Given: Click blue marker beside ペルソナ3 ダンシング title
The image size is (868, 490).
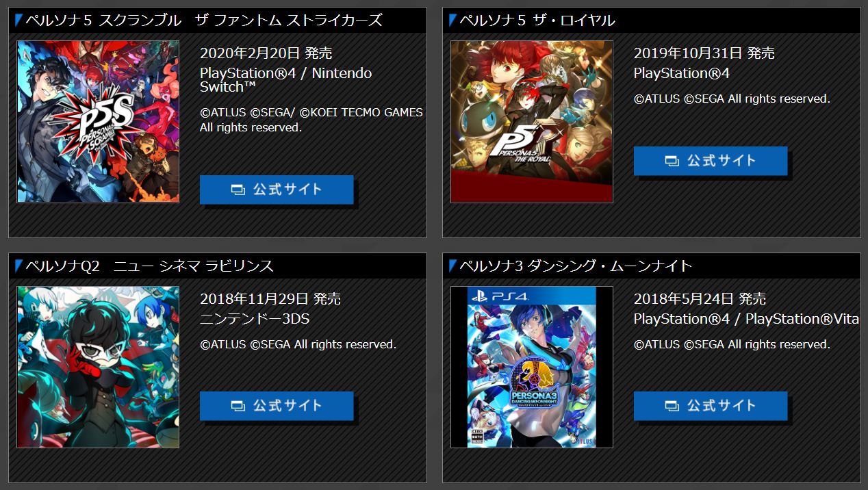Looking at the screenshot, I should [x=452, y=266].
